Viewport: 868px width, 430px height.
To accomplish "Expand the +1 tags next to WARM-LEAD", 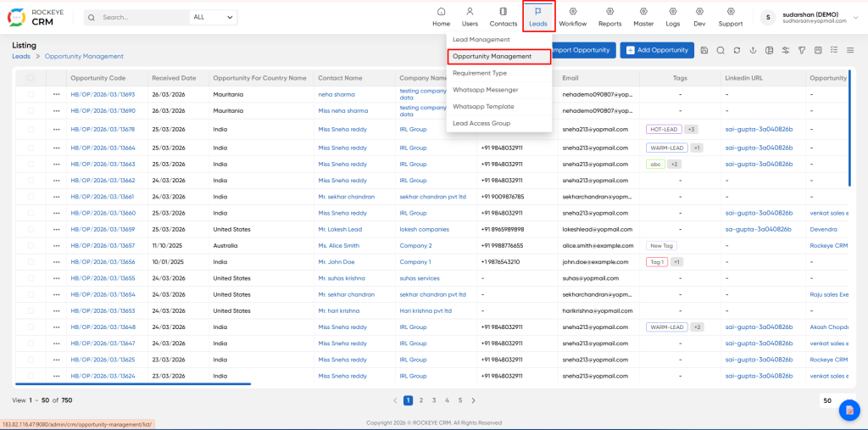I will [x=697, y=148].
